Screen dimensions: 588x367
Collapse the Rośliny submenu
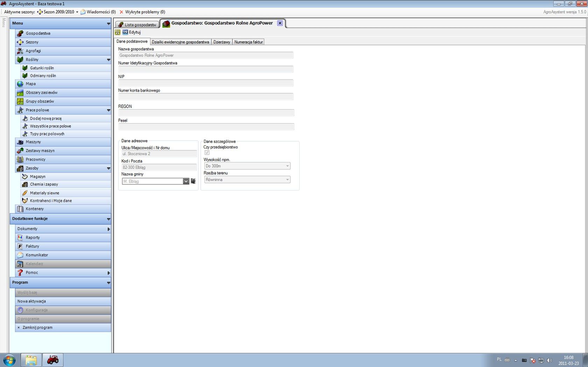pos(108,60)
